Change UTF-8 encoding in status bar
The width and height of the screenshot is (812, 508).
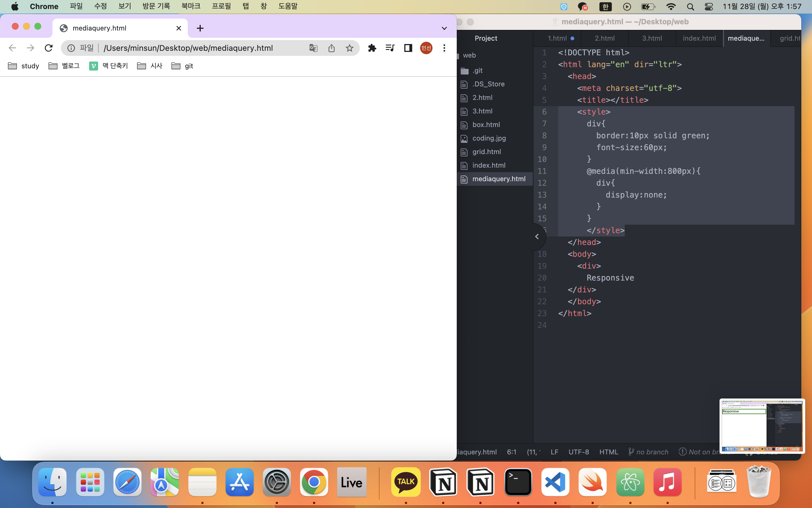point(579,452)
